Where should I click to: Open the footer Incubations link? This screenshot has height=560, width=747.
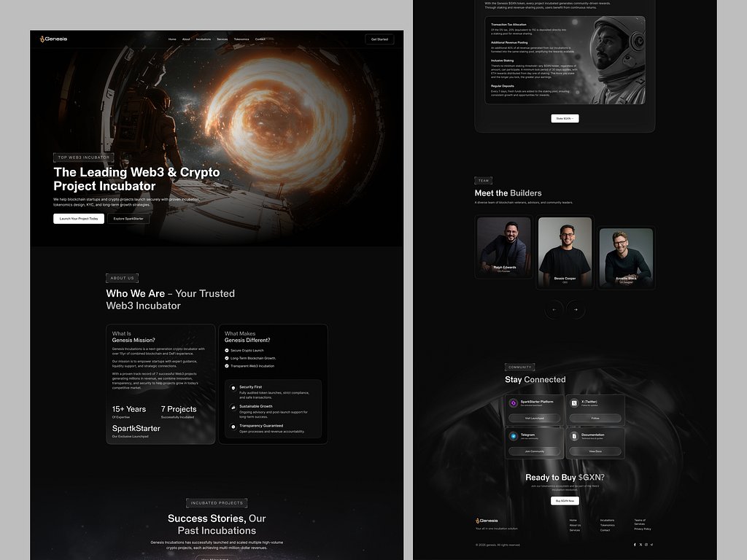608,520
